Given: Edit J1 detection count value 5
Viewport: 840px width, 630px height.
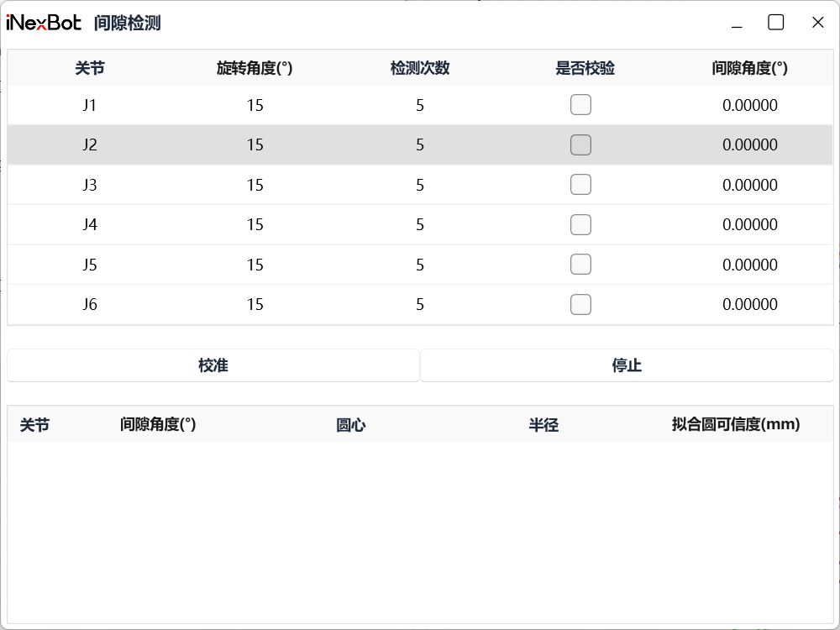Looking at the screenshot, I should 420,106.
